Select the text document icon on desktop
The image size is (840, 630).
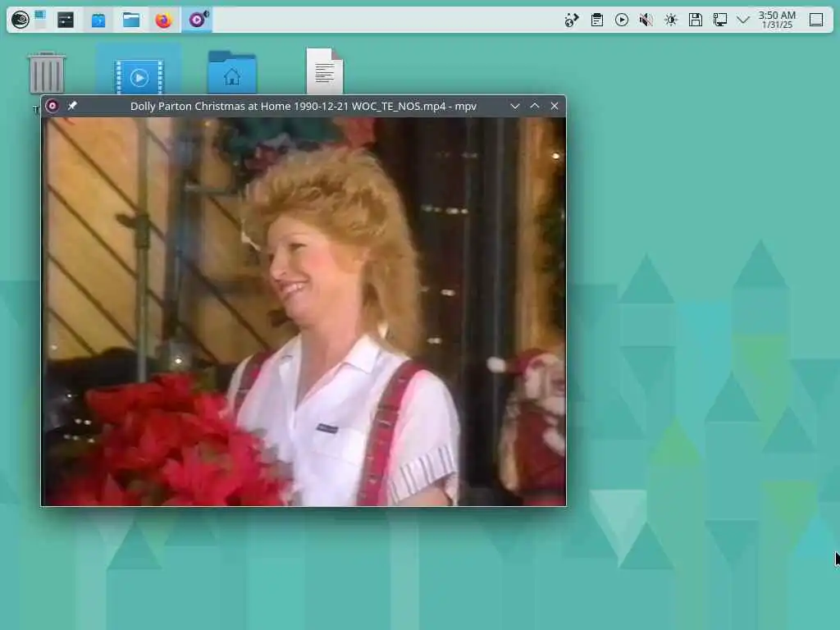click(x=325, y=71)
